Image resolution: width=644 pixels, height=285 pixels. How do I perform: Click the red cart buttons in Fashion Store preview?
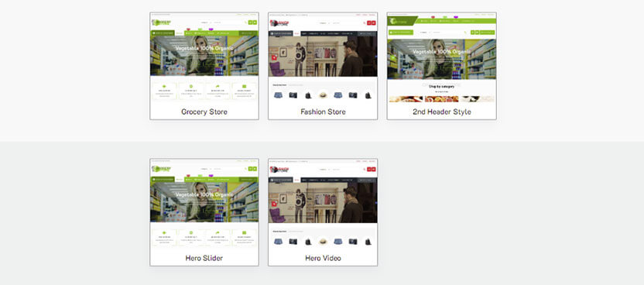point(372,23)
